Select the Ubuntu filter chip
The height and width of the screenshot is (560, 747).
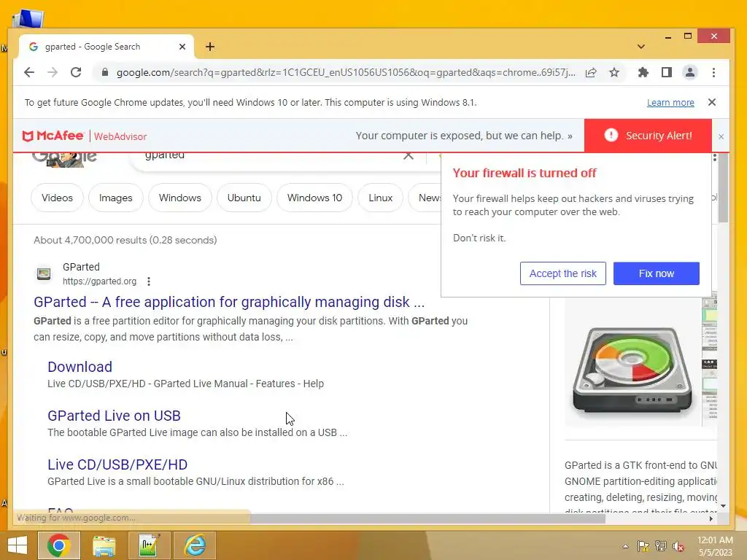[244, 198]
